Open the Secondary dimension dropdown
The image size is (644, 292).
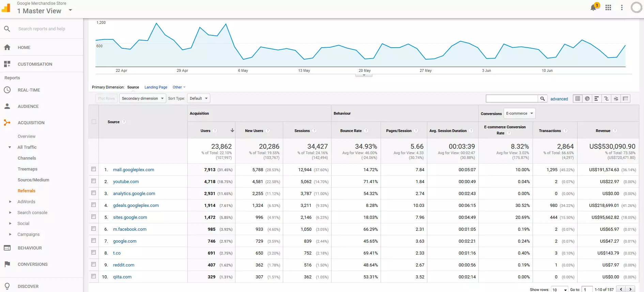pyautogui.click(x=143, y=98)
